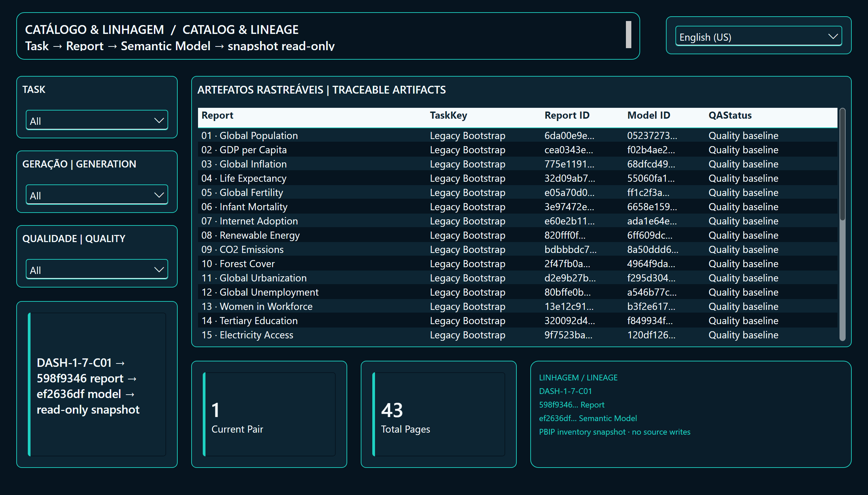Sort table by Model ID column header
Viewport: 868px width, 495px height.
pos(648,116)
